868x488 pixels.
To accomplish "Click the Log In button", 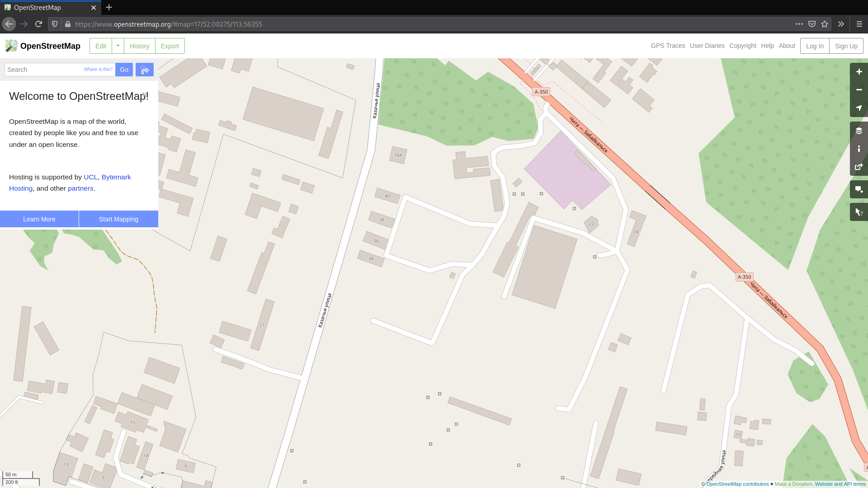I will [x=815, y=46].
